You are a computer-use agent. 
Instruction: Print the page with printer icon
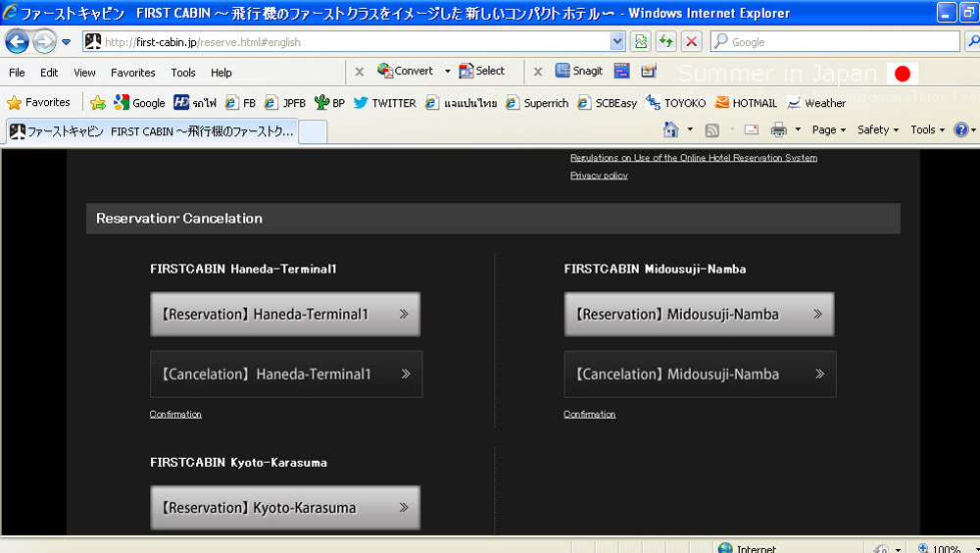[x=779, y=129]
